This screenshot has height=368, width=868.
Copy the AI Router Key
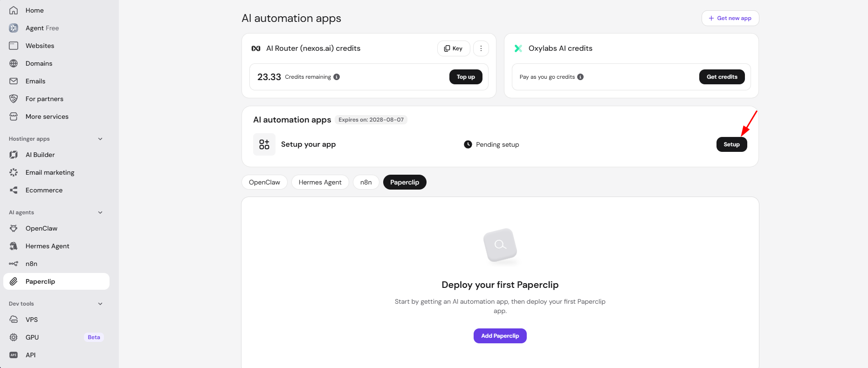454,48
